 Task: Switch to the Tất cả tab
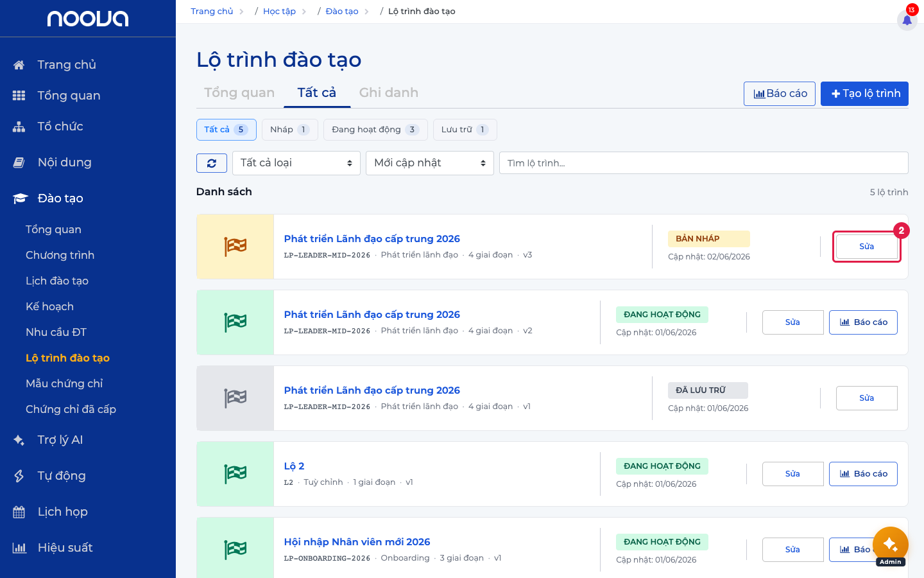click(316, 92)
